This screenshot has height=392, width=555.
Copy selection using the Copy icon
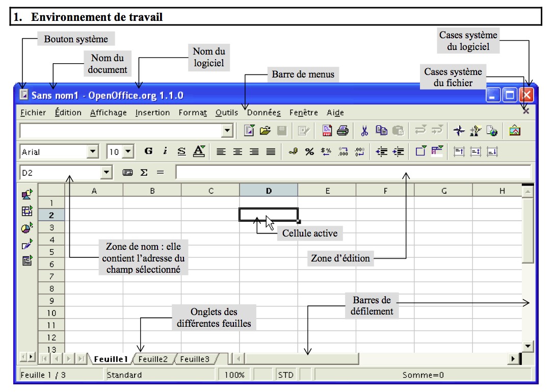pyautogui.click(x=381, y=130)
